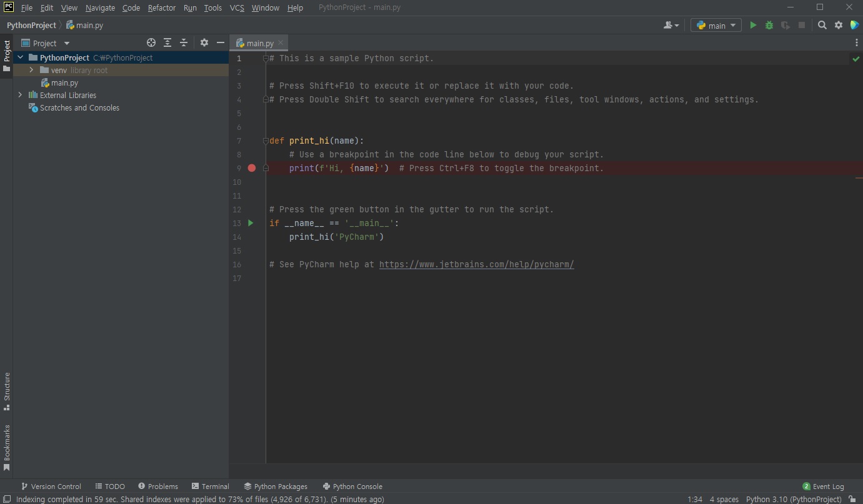The image size is (863, 504).
Task: Run the main configuration with green play button
Action: (x=753, y=26)
